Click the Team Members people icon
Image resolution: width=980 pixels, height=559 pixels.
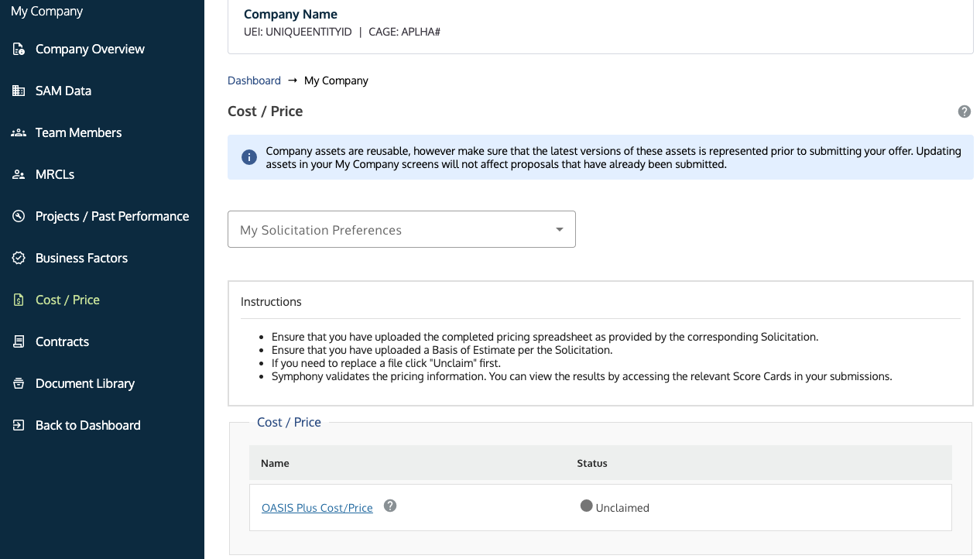[x=18, y=132]
